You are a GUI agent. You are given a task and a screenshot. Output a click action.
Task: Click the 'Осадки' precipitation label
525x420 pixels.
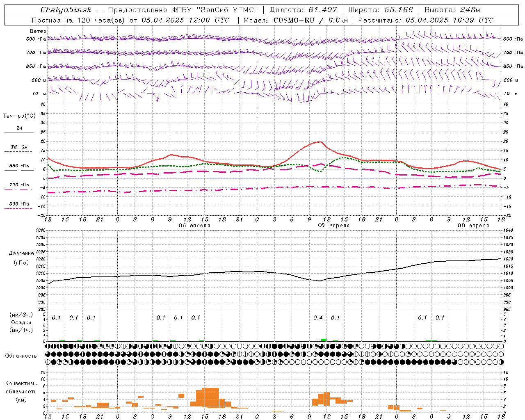[21, 322]
